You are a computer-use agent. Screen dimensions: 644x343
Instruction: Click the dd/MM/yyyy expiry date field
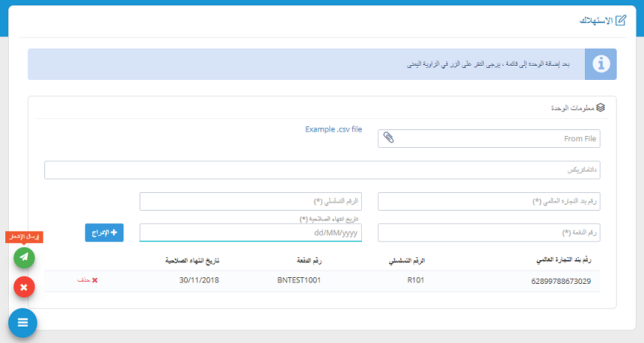point(250,233)
